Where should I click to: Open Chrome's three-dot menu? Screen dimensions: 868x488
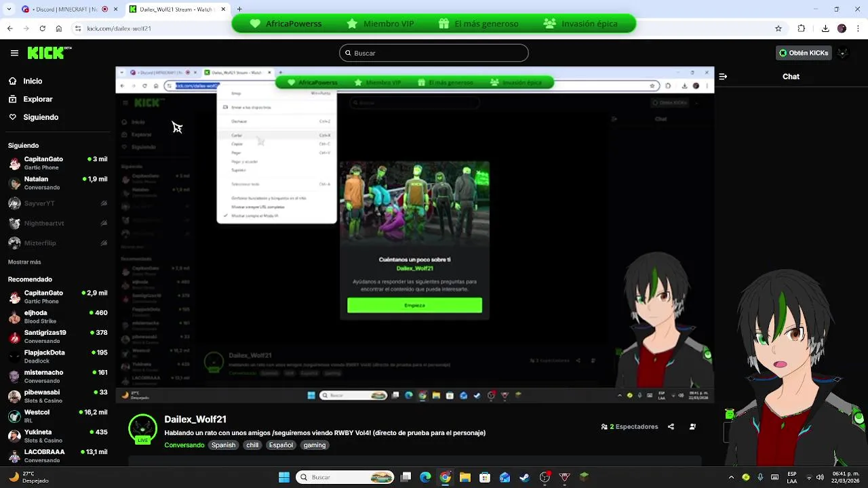tap(858, 28)
